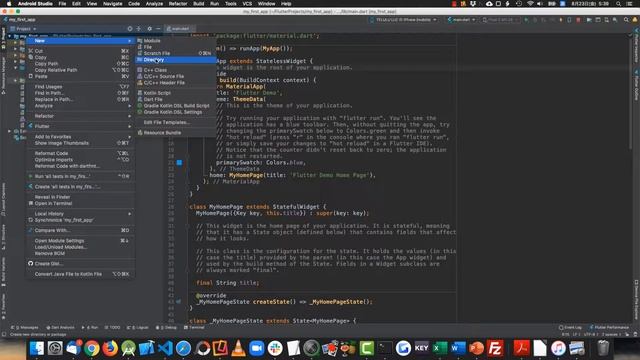Select Convert Java File to Kotlin File

coord(80,274)
